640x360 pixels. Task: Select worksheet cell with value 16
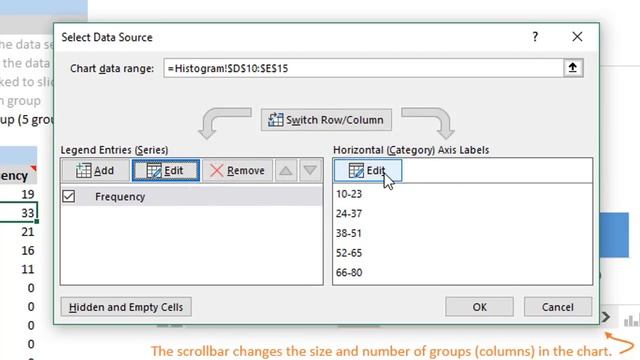[18, 250]
